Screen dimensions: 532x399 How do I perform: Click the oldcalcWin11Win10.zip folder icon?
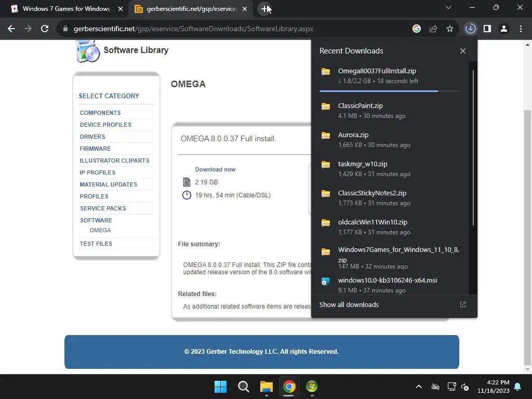pos(326,223)
